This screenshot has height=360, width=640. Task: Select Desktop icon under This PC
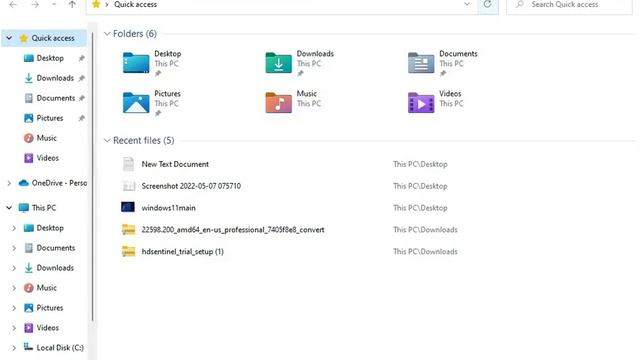(29, 228)
